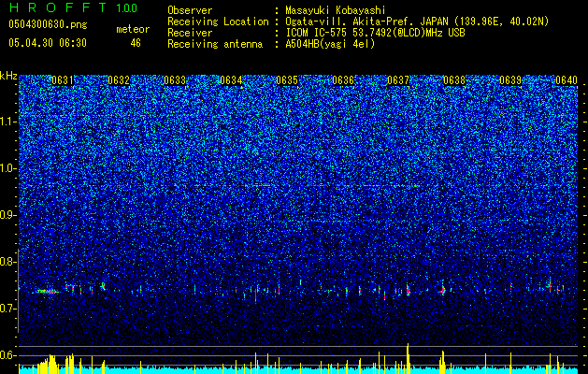This screenshot has height=374, width=588.
Task: Click the file name 0504300630.png
Action: (48, 24)
